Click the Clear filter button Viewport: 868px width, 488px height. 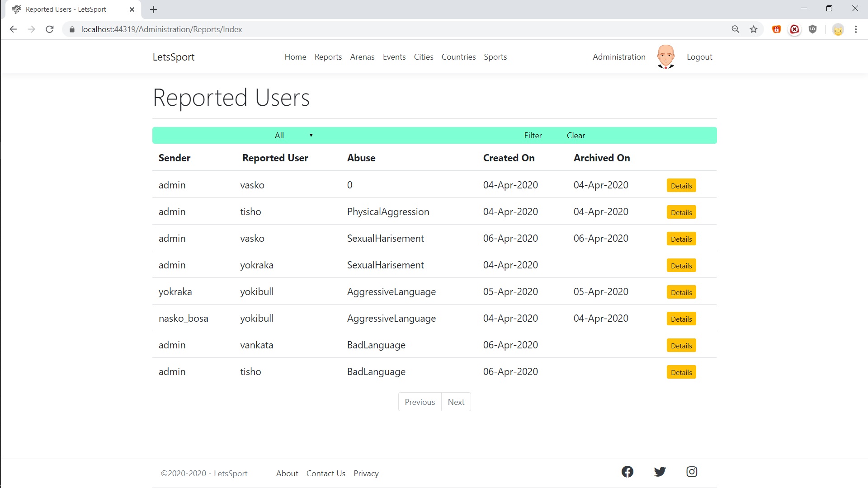coord(576,136)
